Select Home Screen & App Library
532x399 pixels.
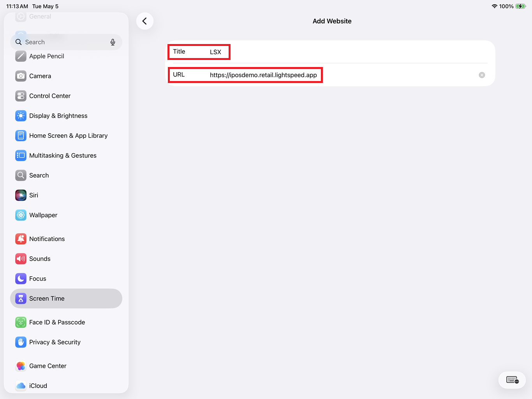[66, 136]
